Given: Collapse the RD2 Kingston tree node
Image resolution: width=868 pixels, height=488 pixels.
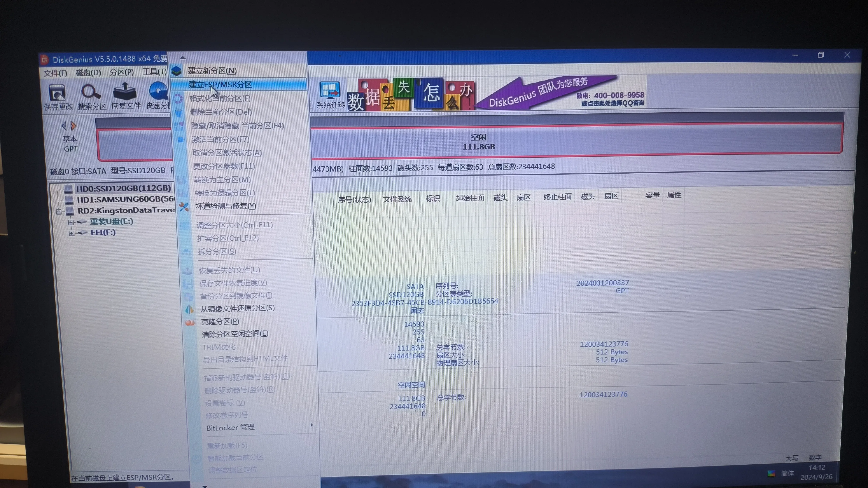Looking at the screenshot, I should [59, 212].
